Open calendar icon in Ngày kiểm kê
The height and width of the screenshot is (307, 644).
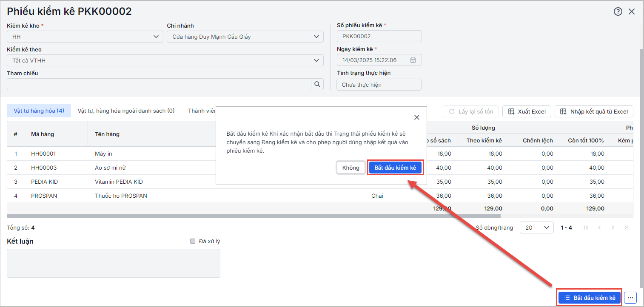pyautogui.click(x=413, y=60)
